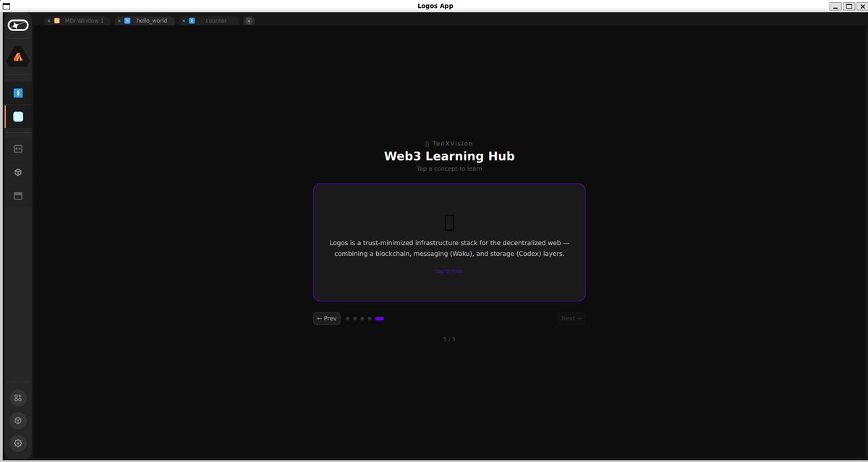Tap the Logos concept card

click(449, 242)
